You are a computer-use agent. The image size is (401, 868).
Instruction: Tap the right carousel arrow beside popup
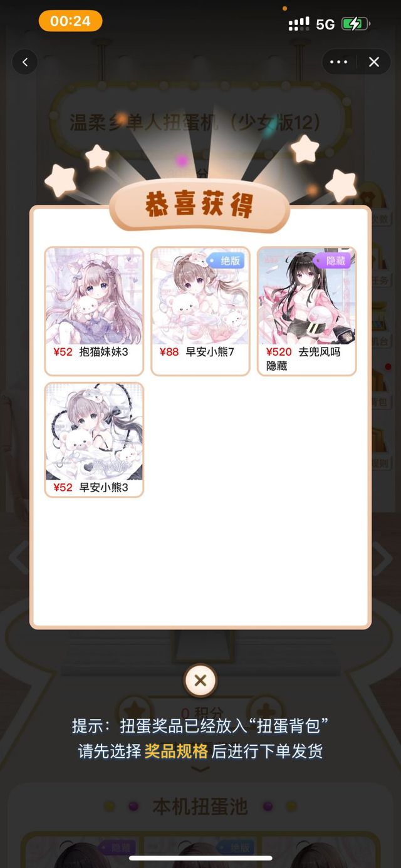coord(382,557)
